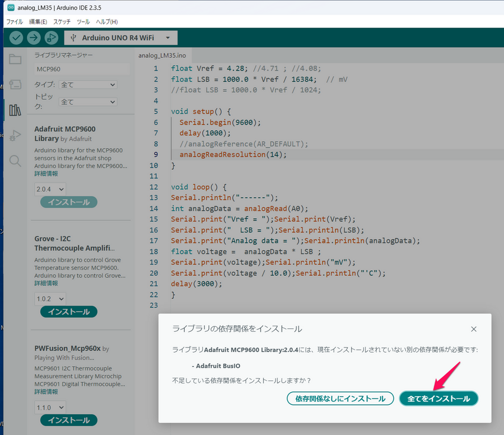504x435 pixels.
Task: Click the //analogReference(AR_DEFAULT); comment line
Action: tap(244, 144)
